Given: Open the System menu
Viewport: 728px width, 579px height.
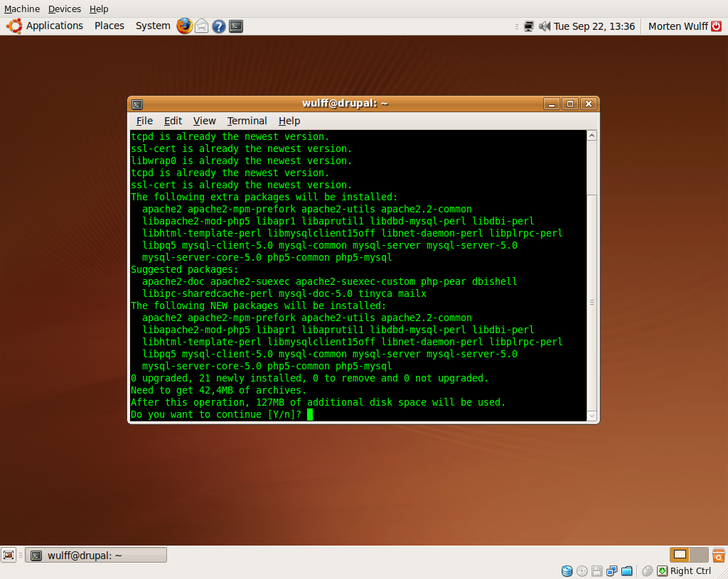Looking at the screenshot, I should pos(153,26).
